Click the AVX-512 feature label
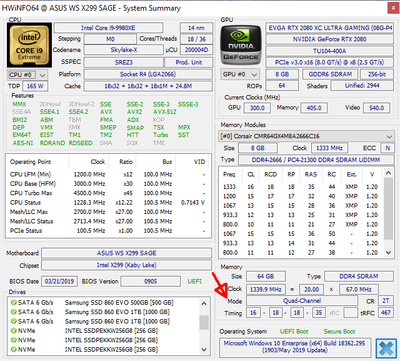The width and height of the screenshot is (400, 361). coord(165,112)
